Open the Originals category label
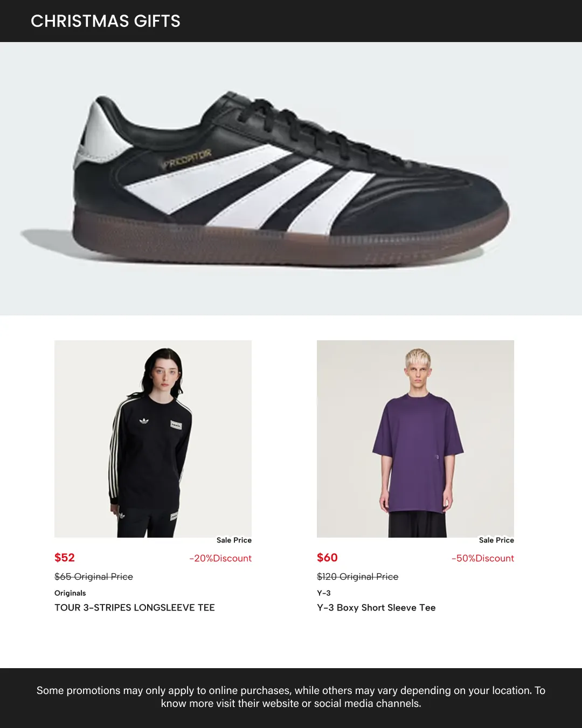Image resolution: width=582 pixels, height=728 pixels. click(x=70, y=593)
